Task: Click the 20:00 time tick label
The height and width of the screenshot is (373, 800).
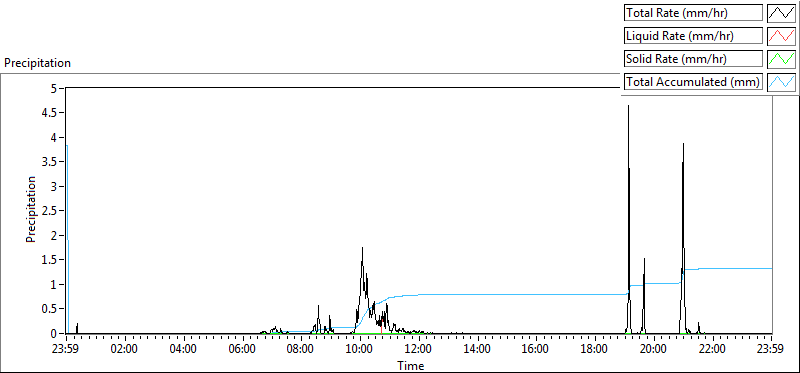Action: 654,350
